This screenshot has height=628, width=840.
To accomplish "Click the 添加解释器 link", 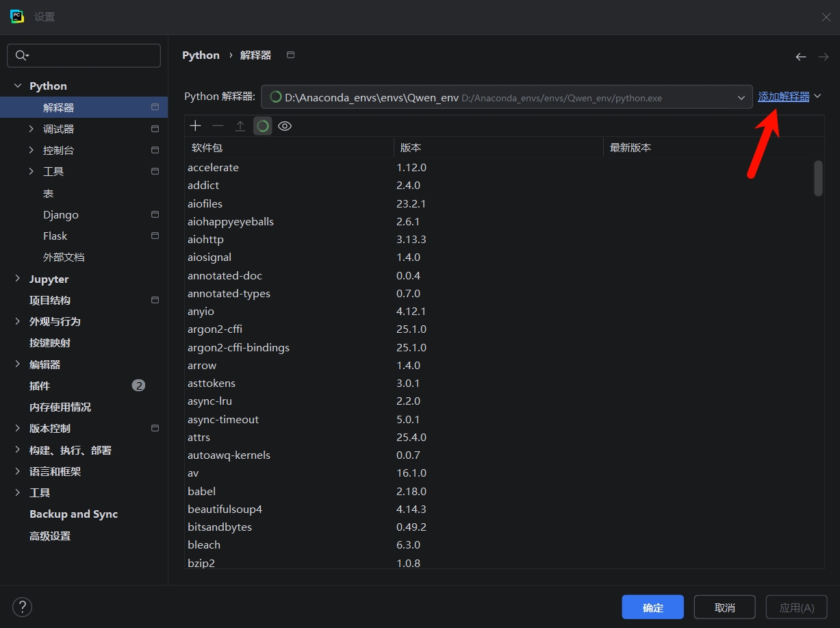I will pyautogui.click(x=784, y=97).
